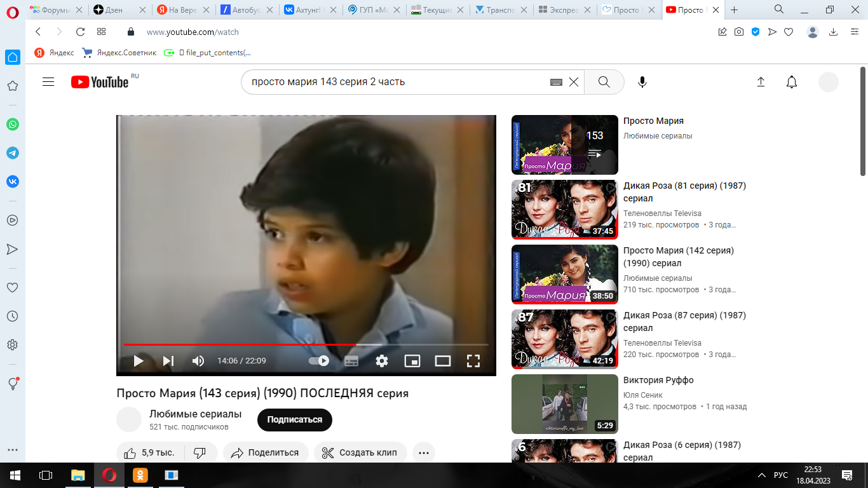The image size is (868, 488).
Task: Switch to the Экспресс tab
Action: [565, 10]
